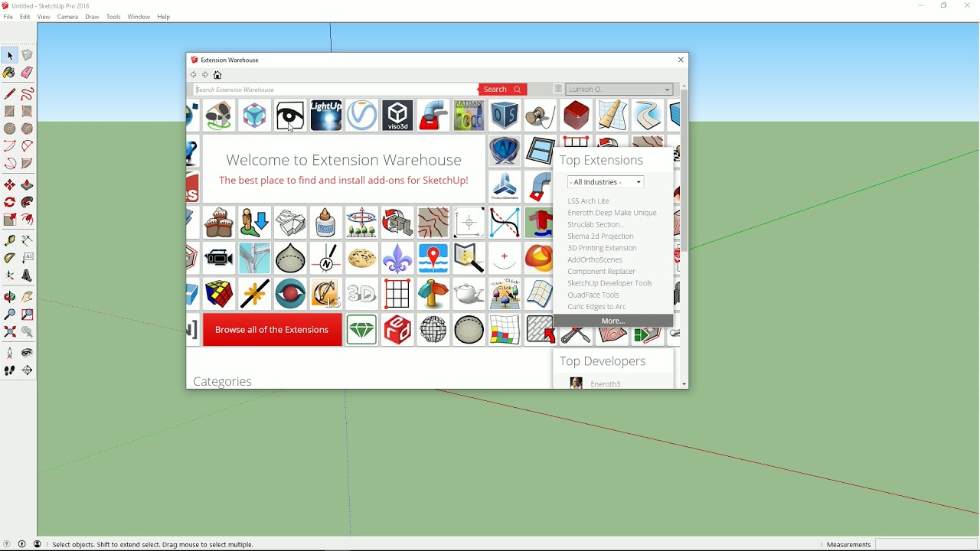
Task: Select the Pan hand tool
Action: tap(28, 297)
